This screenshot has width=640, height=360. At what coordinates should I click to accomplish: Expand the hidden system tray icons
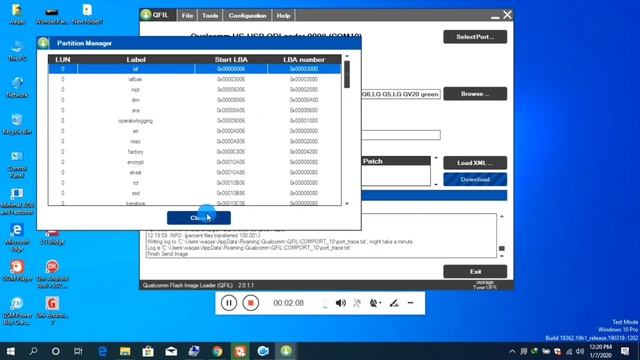point(512,351)
